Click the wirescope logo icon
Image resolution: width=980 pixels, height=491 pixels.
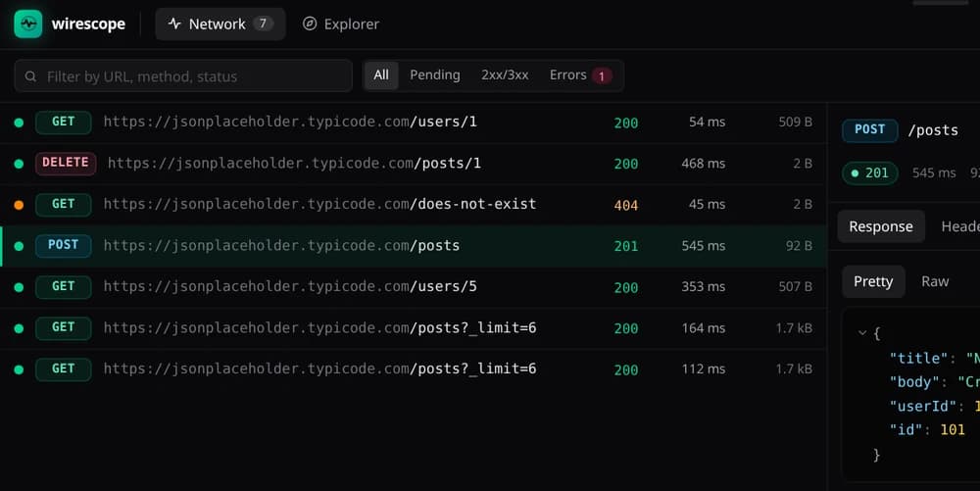(x=28, y=24)
